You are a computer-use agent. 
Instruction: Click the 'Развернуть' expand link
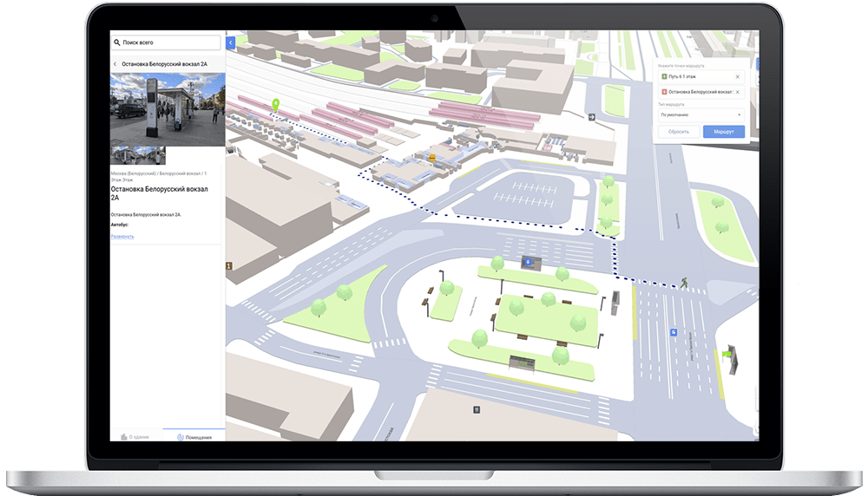(122, 236)
